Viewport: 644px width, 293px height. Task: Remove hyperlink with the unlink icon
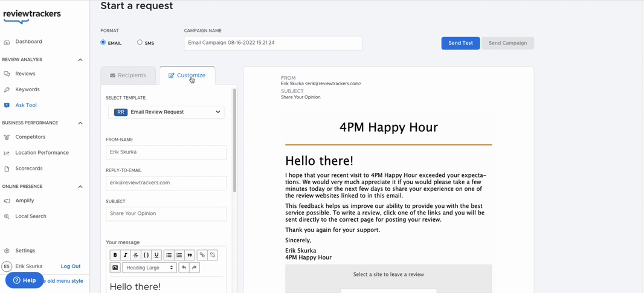point(212,255)
